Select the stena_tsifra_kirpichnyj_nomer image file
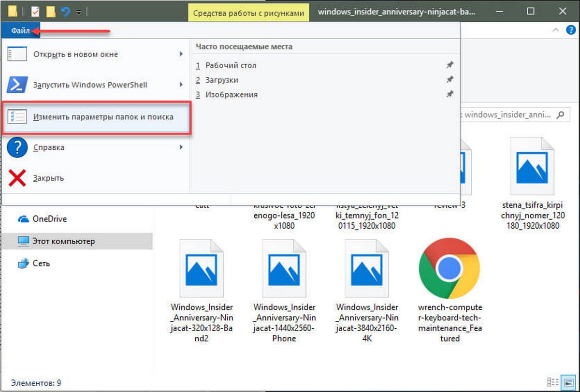 pyautogui.click(x=533, y=184)
